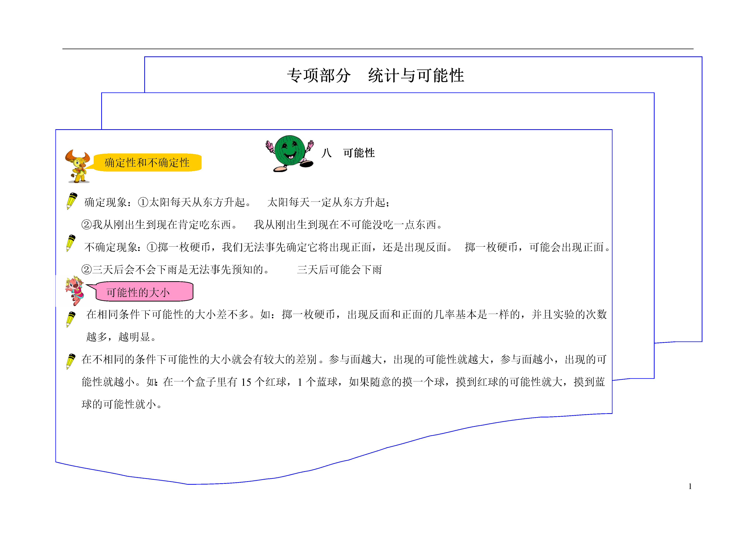Image resolution: width=756 pixels, height=535 pixels.
Task: Click the pencil icon beside 确定现象
Action: point(71,201)
